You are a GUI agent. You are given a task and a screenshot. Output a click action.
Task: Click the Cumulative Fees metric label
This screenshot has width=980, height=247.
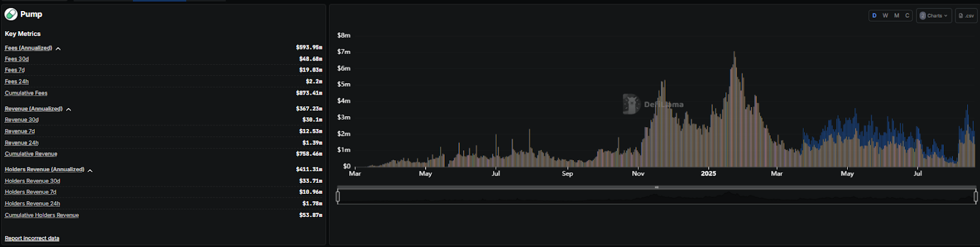point(26,93)
